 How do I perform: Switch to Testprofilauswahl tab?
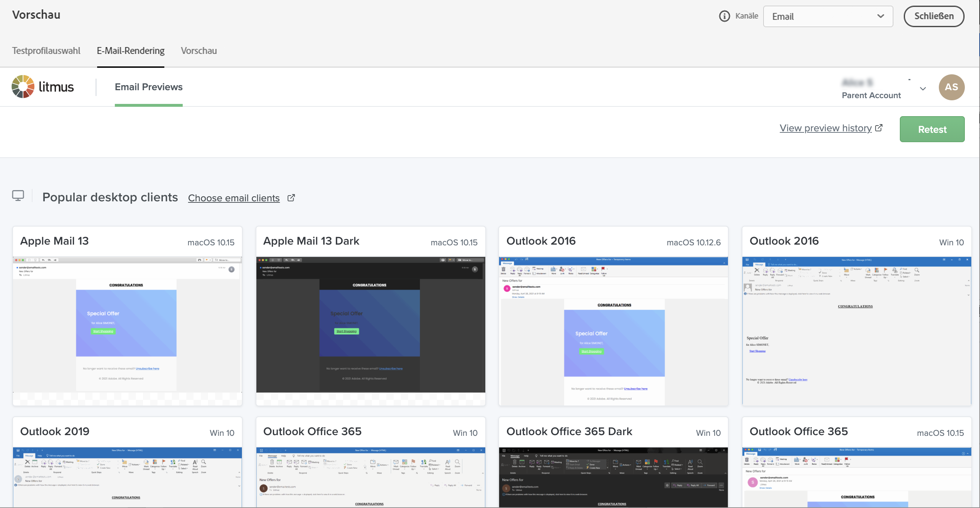[x=46, y=51]
